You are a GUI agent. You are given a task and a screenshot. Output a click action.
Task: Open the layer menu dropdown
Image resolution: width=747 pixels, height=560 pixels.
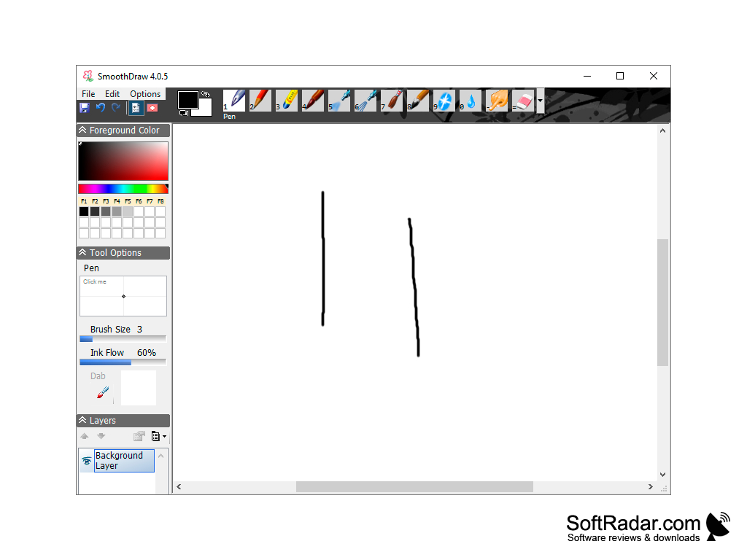tap(158, 436)
